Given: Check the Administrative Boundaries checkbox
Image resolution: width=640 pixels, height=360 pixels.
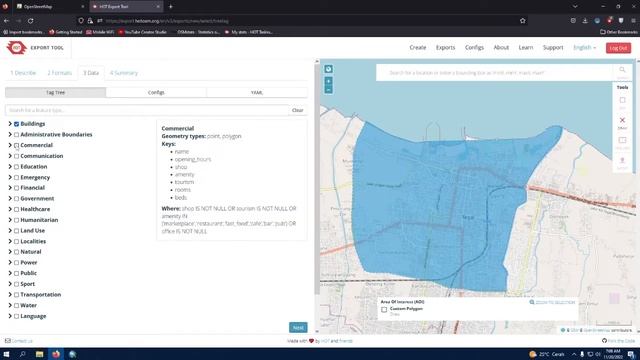Looking at the screenshot, I should [x=16, y=135].
